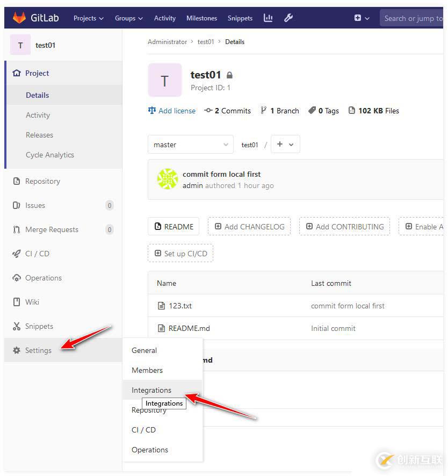Open the usage statistics chart icon

[268, 18]
